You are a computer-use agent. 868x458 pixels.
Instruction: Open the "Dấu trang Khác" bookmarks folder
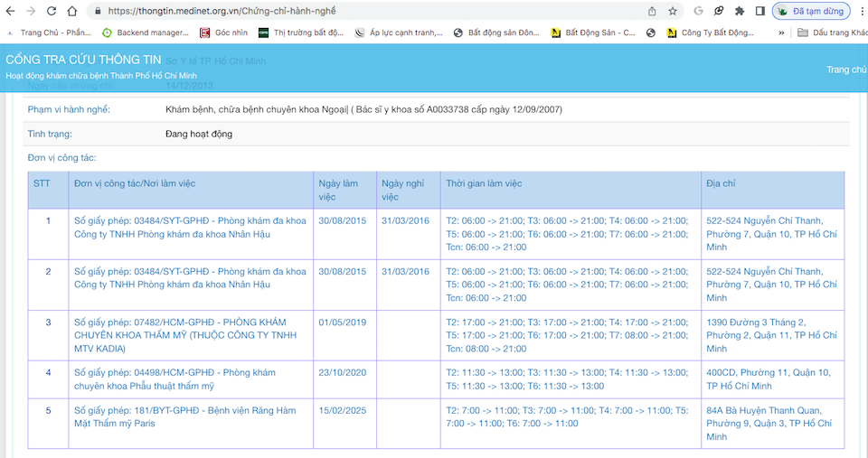click(x=832, y=33)
